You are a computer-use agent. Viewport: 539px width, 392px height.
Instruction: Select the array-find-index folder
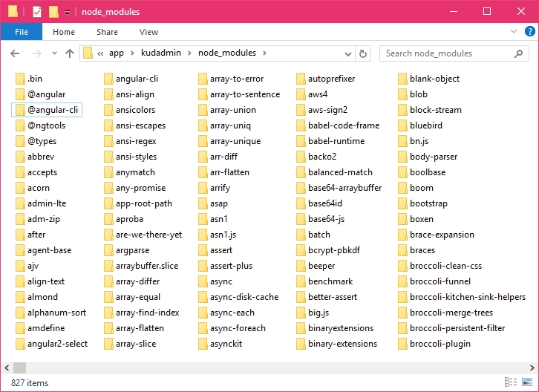pyautogui.click(x=142, y=313)
